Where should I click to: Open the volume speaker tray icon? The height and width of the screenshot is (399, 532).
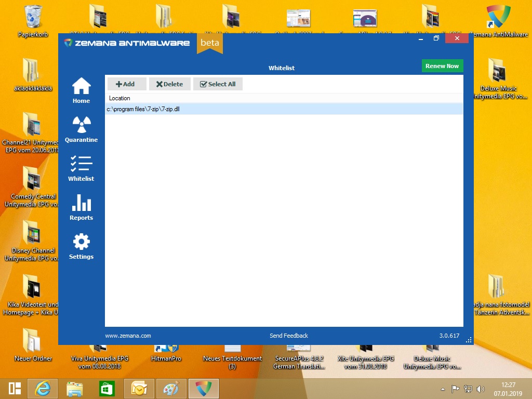coord(480,389)
